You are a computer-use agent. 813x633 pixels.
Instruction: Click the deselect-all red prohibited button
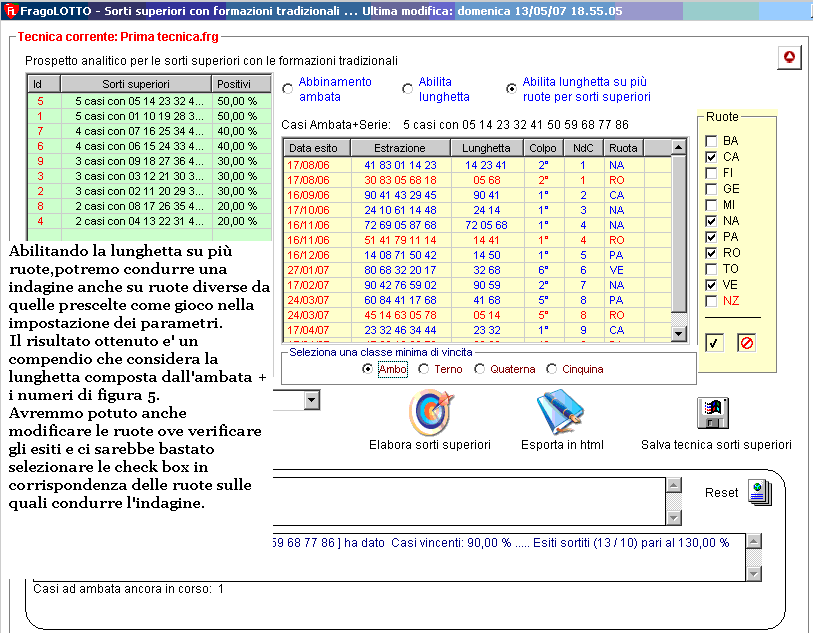point(747,343)
